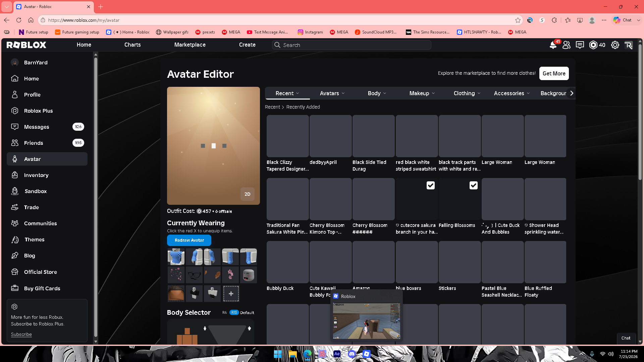This screenshot has width=644, height=362.
Task: Go to Create in the top navigation
Action: (247, 45)
